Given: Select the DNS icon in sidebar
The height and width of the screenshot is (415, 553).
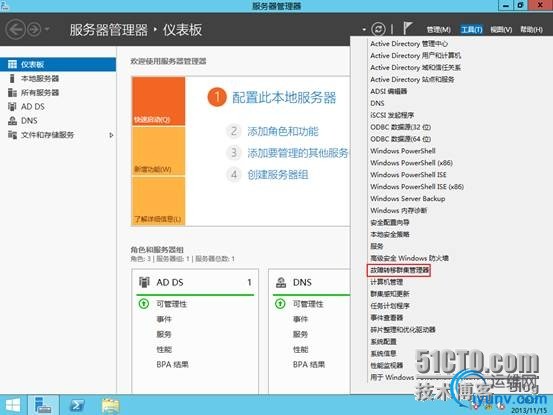Looking at the screenshot, I should coord(12,121).
